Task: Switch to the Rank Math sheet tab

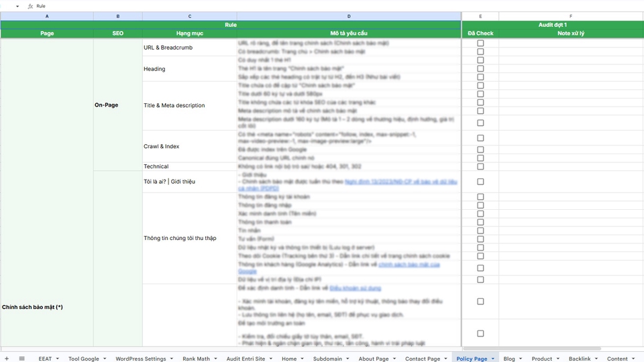Action: (197, 359)
